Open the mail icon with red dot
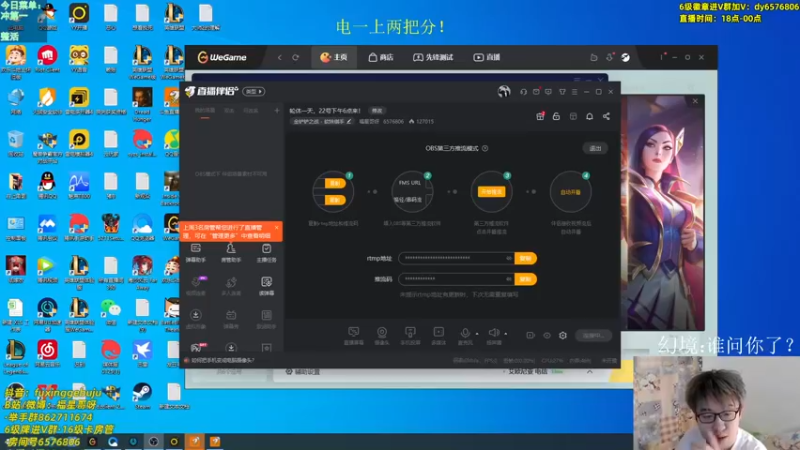Screen dimensions: 800x450 click(536, 92)
